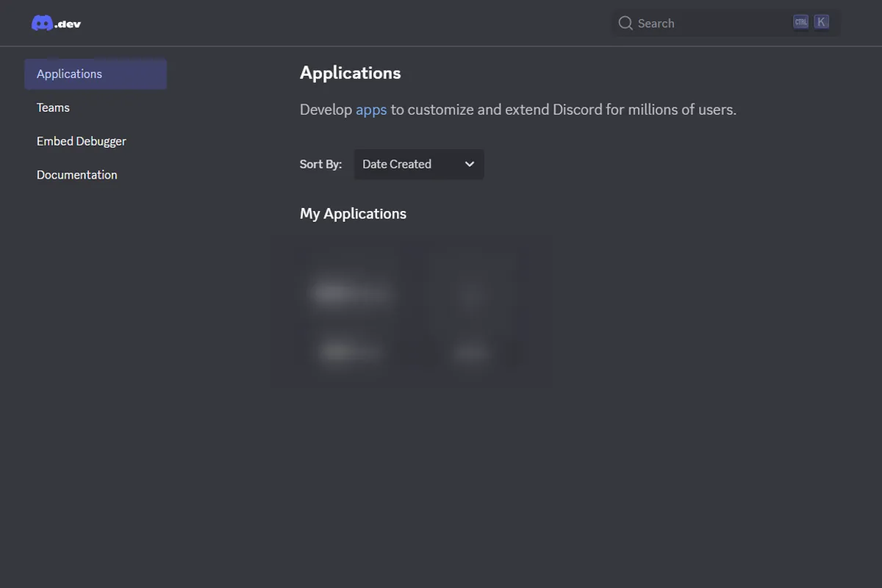The image size is (882, 588).
Task: Click the Discord logo icon
Action: click(42, 24)
